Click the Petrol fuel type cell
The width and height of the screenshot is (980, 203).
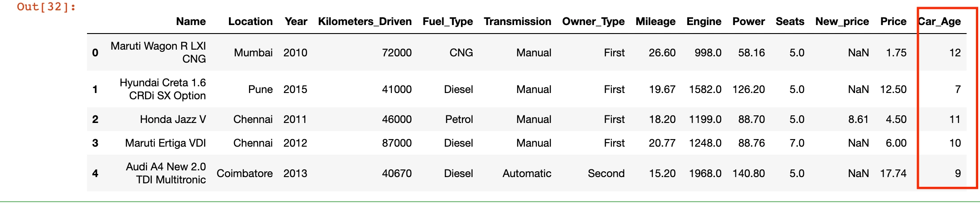coord(459,119)
